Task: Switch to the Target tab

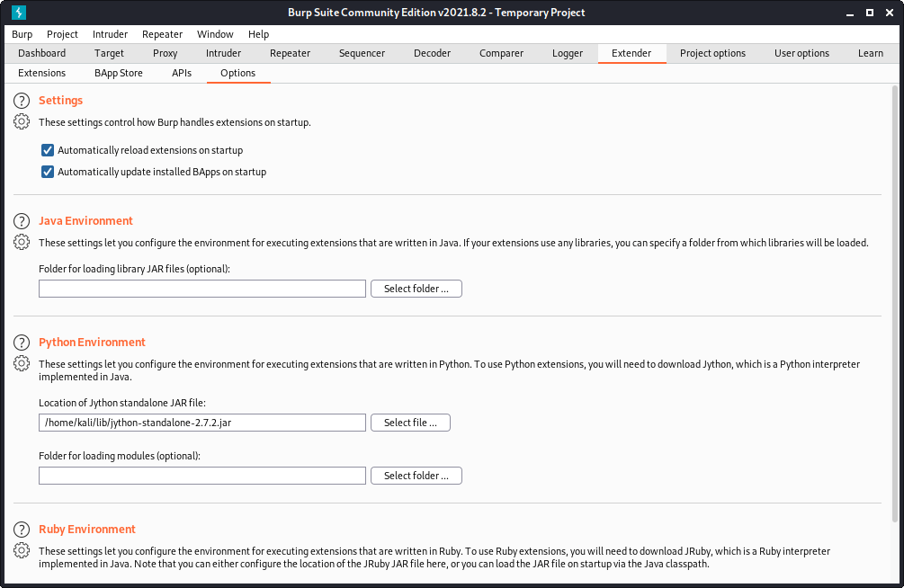Action: (x=109, y=53)
